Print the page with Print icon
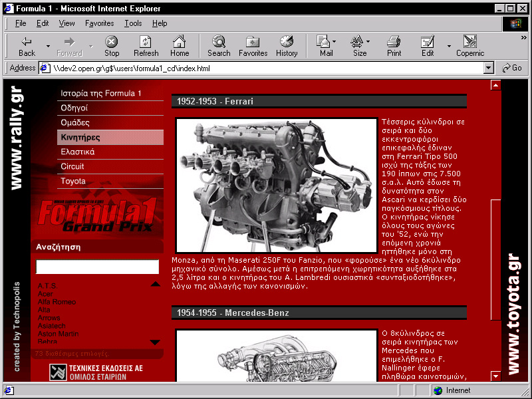Viewport: 532px width, 399px height. point(394,47)
